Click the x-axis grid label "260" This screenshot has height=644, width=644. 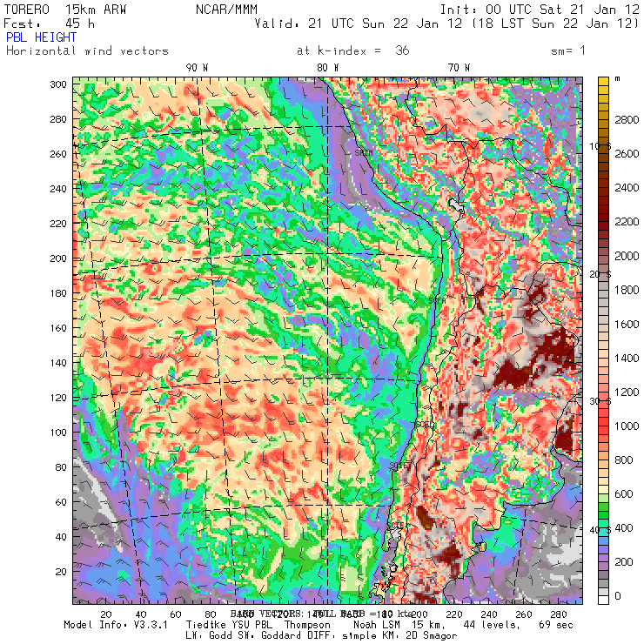[x=524, y=614]
